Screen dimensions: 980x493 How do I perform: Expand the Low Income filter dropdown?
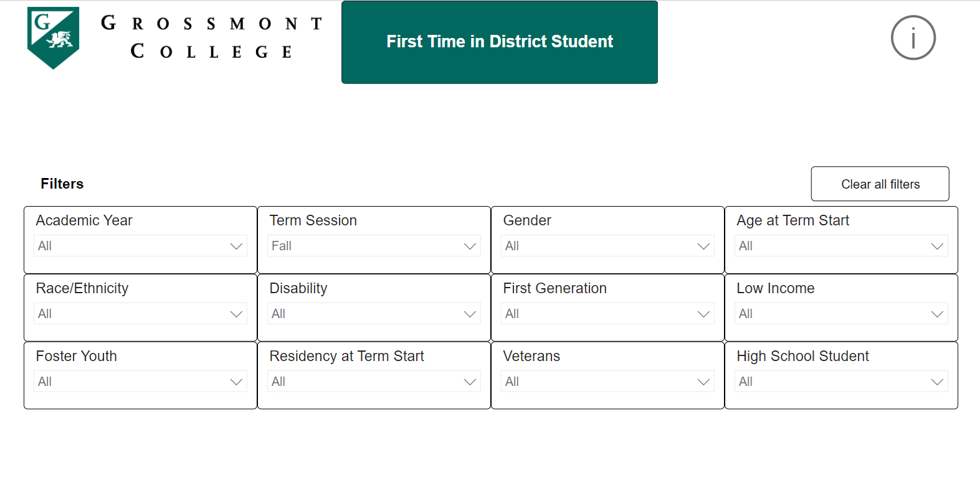click(x=841, y=314)
